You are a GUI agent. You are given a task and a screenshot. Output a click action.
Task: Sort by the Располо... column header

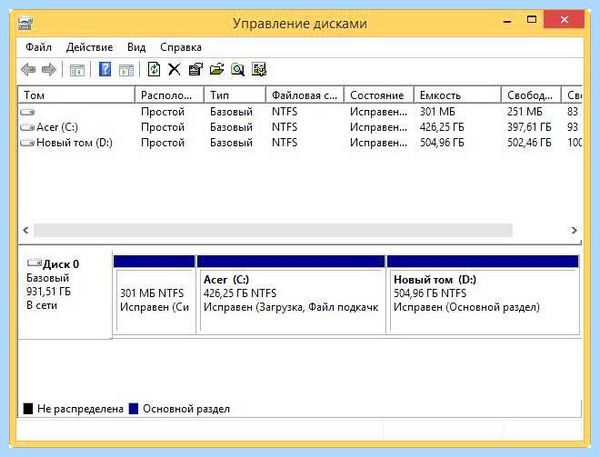[x=169, y=95]
